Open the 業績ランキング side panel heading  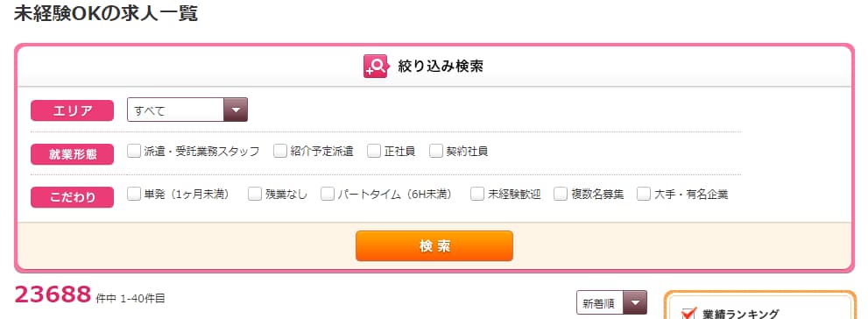point(739,314)
